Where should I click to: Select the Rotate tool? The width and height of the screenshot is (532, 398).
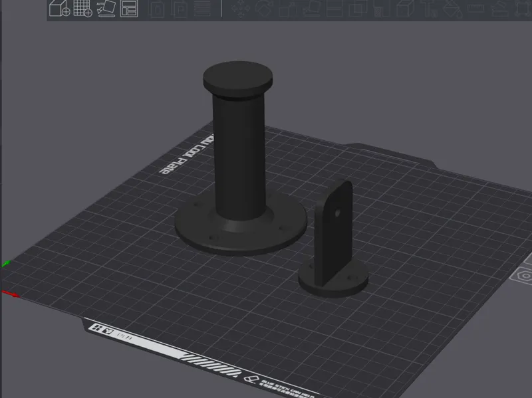click(x=264, y=8)
